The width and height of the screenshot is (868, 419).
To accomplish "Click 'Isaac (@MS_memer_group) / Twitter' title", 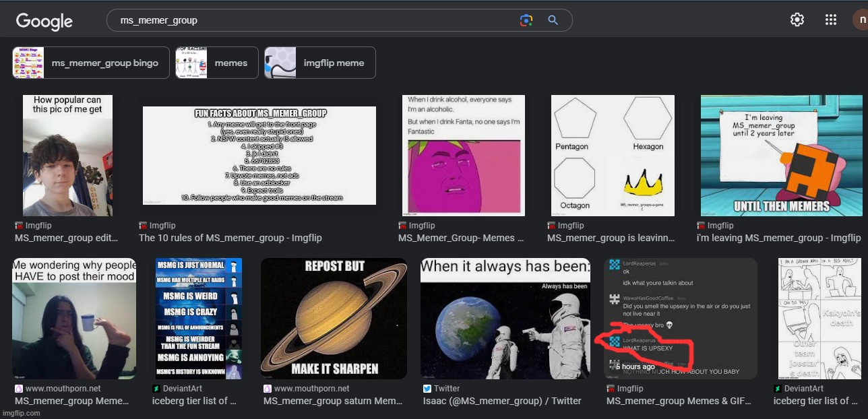I will (502, 401).
